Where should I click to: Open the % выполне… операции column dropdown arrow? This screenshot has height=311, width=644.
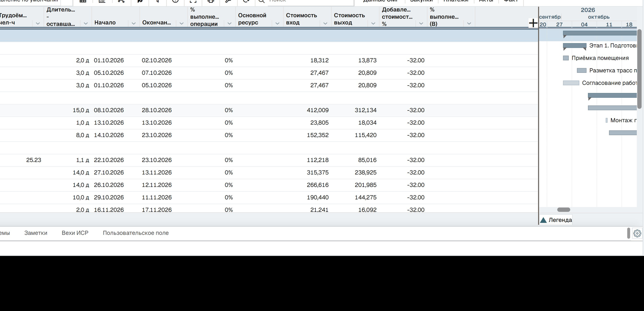230,23
